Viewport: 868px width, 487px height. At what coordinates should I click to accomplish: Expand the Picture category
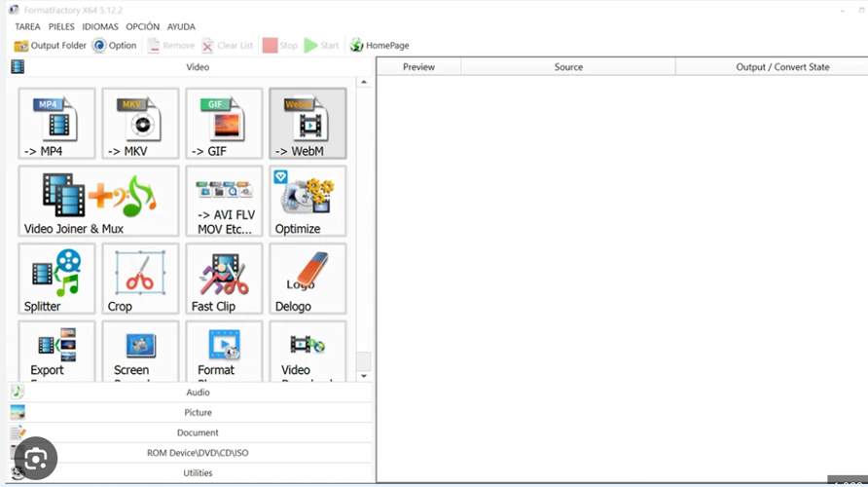tap(191, 412)
